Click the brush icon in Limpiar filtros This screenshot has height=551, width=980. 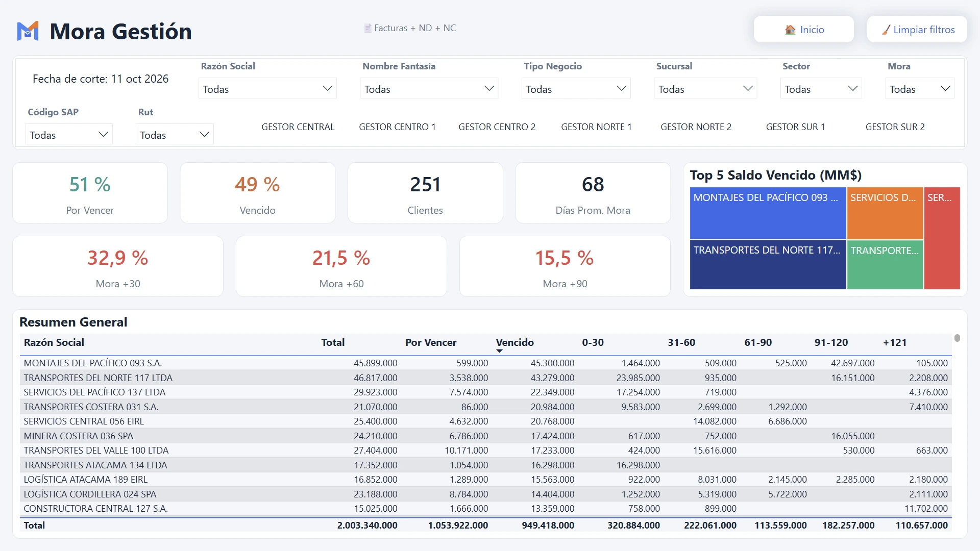click(x=886, y=30)
